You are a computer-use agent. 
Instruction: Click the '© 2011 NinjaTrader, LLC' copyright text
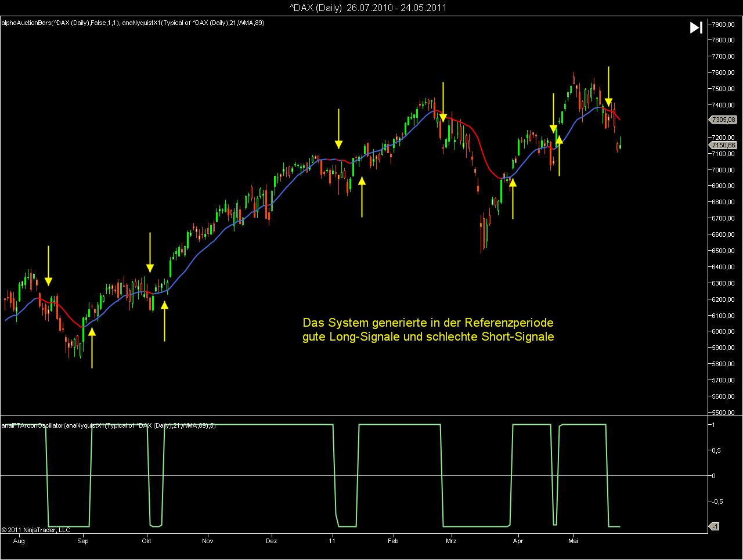[x=36, y=530]
